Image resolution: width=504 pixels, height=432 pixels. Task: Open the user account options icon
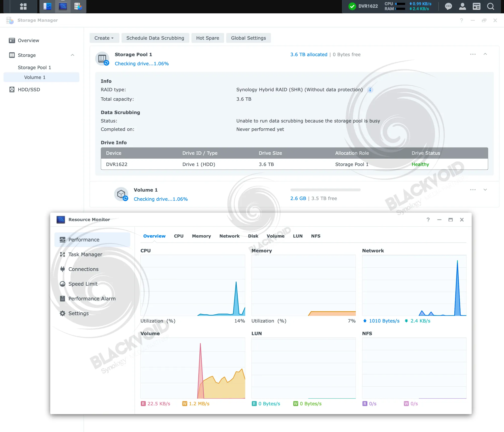(x=462, y=6)
